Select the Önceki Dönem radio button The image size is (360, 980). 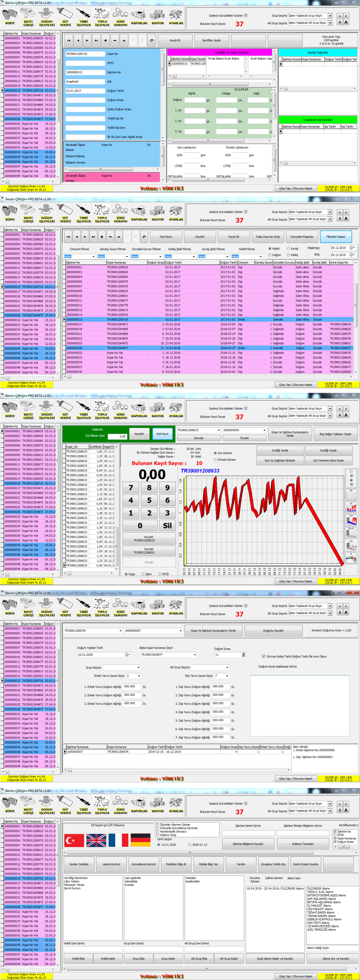click(x=216, y=460)
